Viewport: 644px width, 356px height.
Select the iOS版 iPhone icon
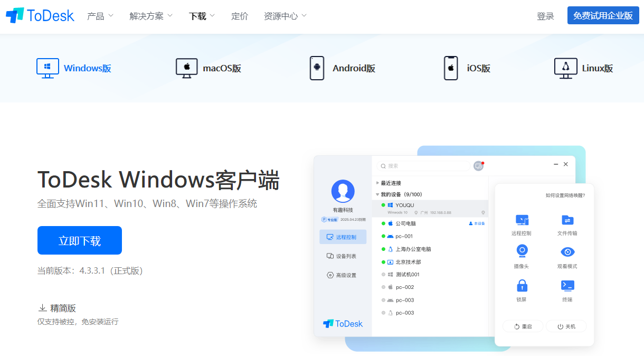pos(451,68)
